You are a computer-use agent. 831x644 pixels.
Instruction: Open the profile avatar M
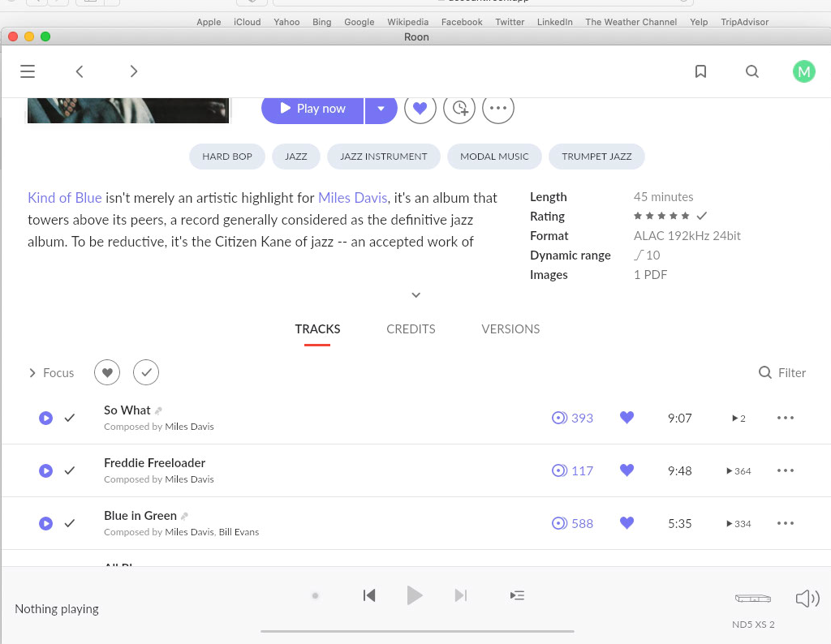click(804, 71)
